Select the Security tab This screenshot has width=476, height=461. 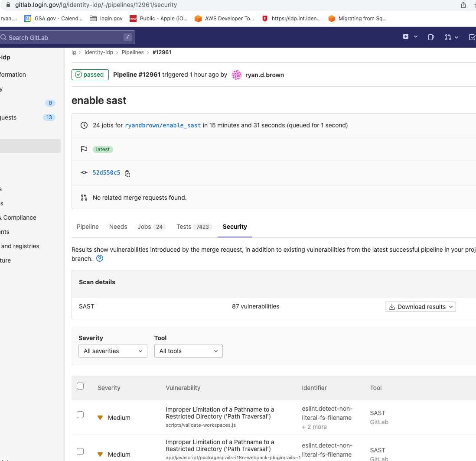(235, 227)
